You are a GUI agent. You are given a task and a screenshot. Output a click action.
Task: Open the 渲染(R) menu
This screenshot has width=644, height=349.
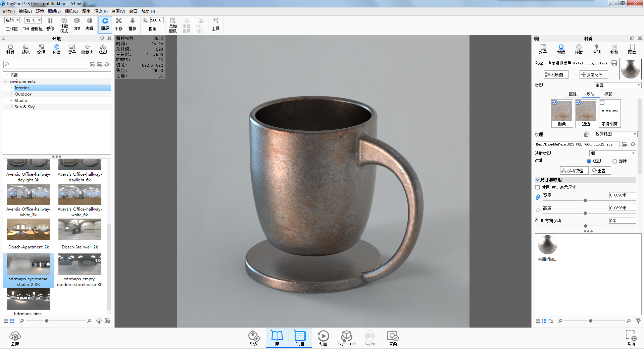click(x=101, y=11)
